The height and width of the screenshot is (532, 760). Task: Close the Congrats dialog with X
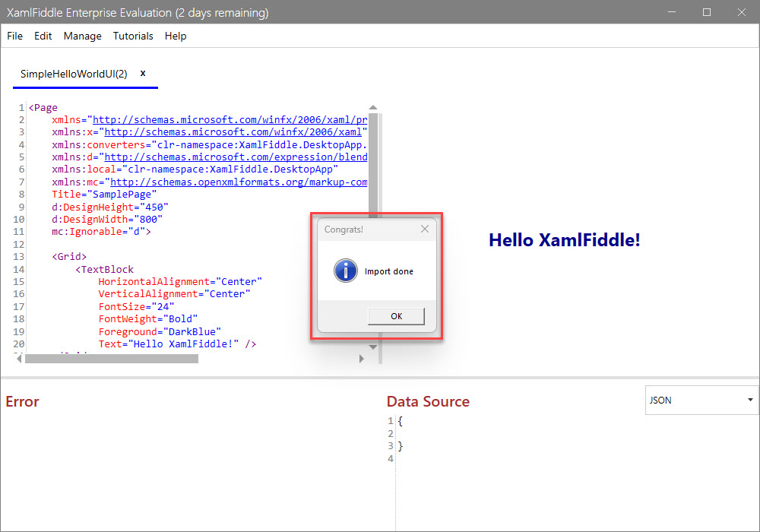[x=425, y=229]
